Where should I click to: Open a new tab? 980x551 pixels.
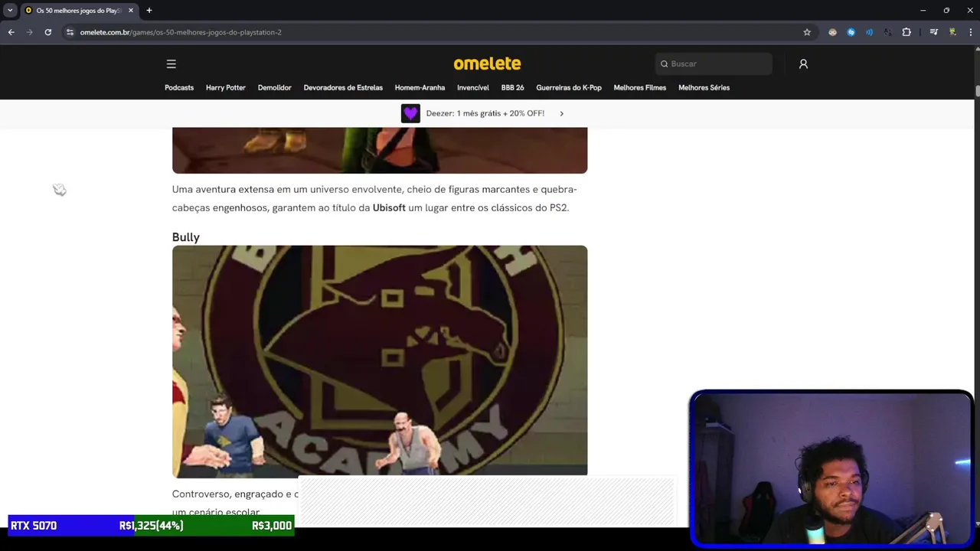pos(149,10)
